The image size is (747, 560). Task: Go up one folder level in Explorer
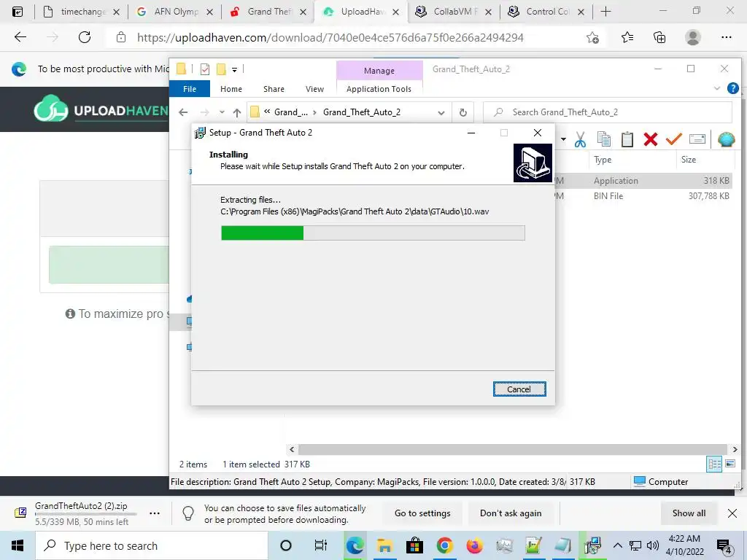(237, 112)
